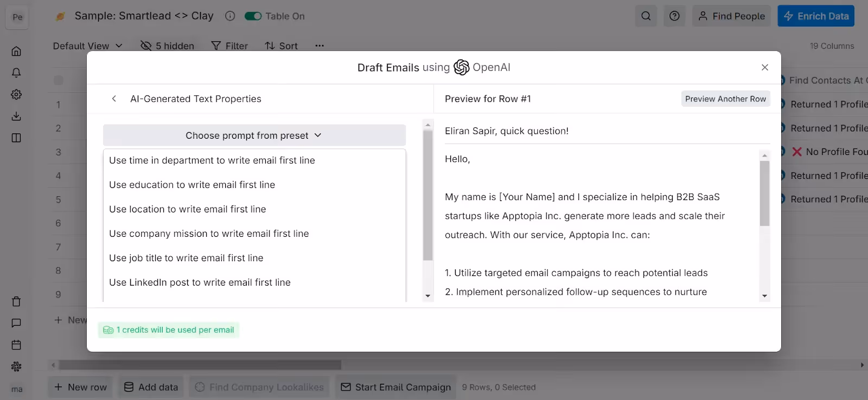This screenshot has width=868, height=400.
Task: Click the info icon beside table title
Action: coord(230,16)
